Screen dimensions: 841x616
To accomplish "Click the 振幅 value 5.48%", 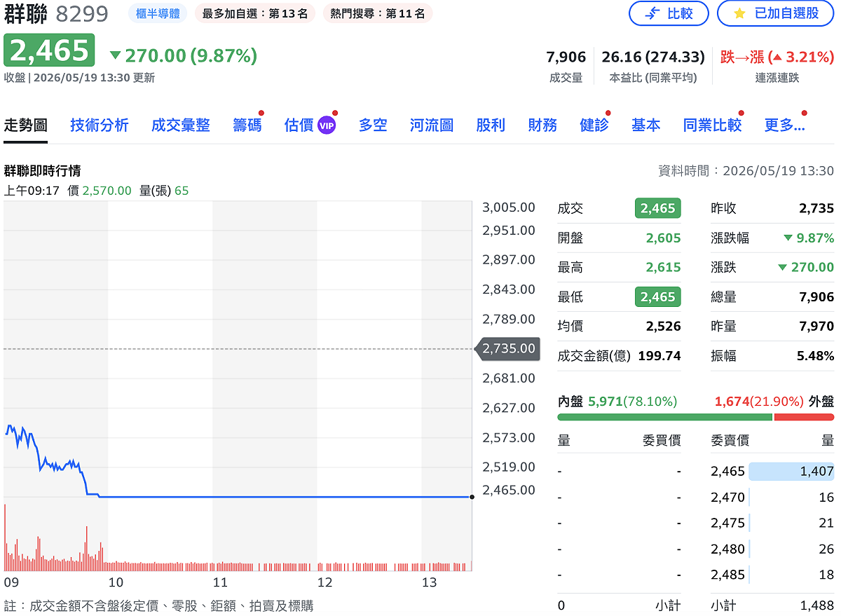I will click(815, 356).
